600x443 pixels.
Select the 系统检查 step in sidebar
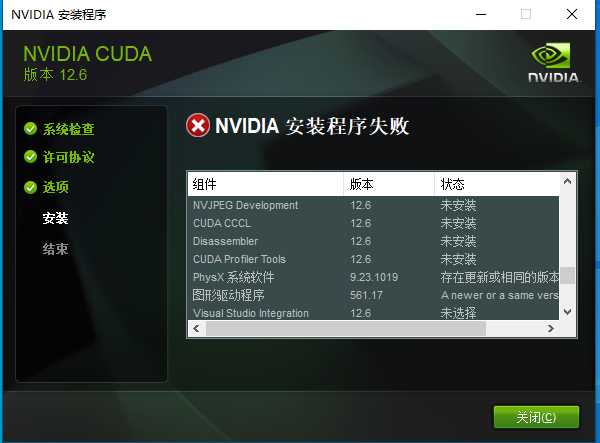tap(68, 129)
